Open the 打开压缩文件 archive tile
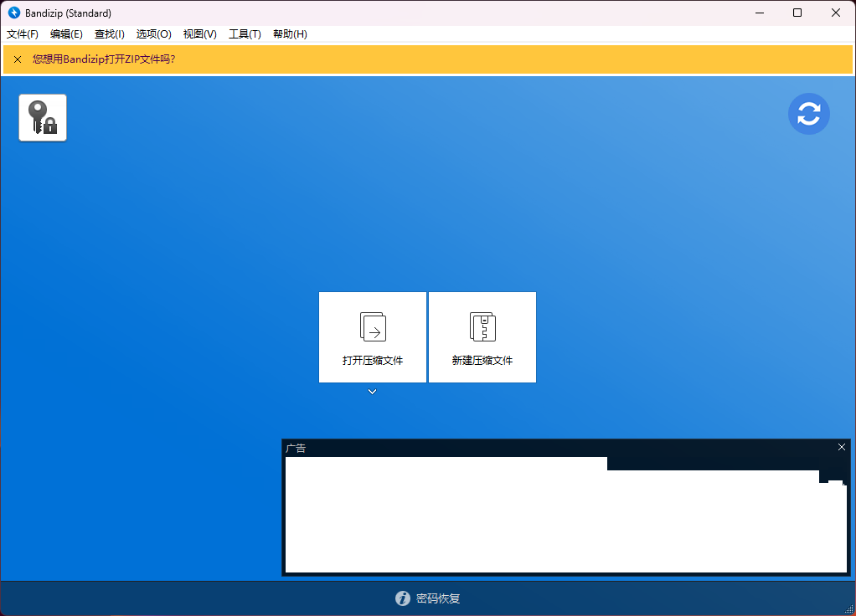The image size is (856, 616). point(373,337)
